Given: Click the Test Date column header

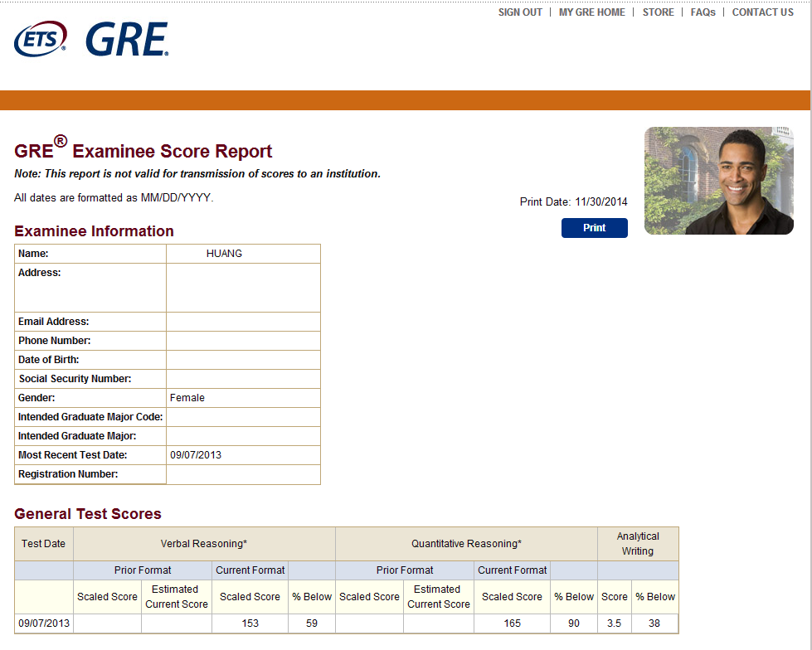Looking at the screenshot, I should pyautogui.click(x=43, y=544).
